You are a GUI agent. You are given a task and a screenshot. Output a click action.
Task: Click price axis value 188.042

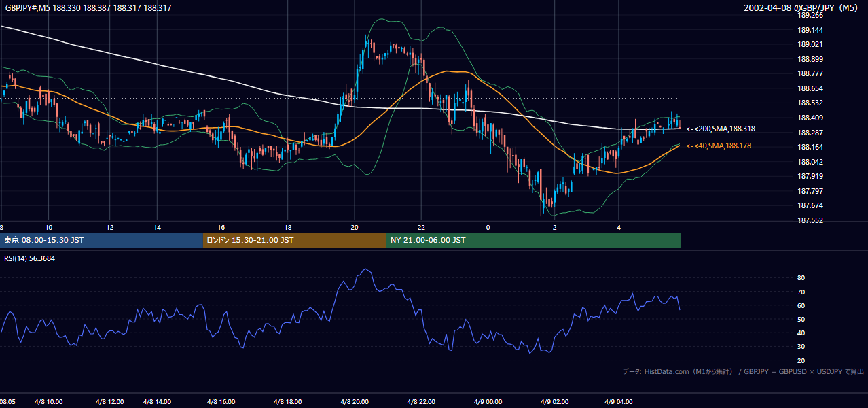(810, 162)
